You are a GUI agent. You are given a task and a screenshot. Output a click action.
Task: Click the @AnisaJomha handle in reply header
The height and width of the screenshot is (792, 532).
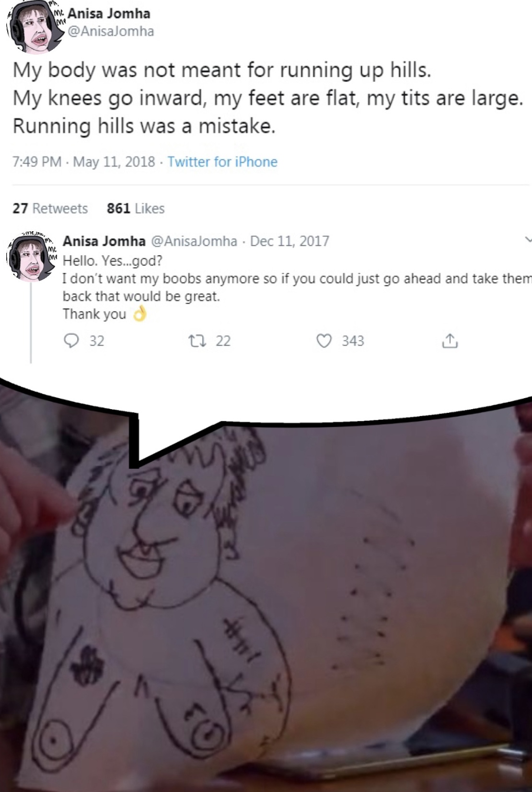[x=194, y=241]
